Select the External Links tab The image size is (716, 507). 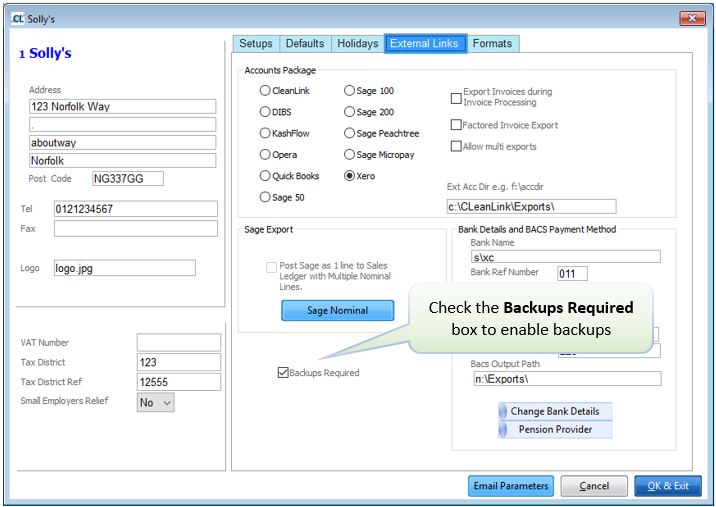coord(425,43)
